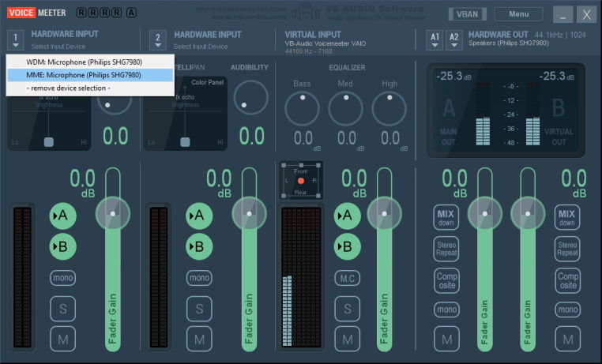Mute hardware input 2 strip

click(x=199, y=339)
